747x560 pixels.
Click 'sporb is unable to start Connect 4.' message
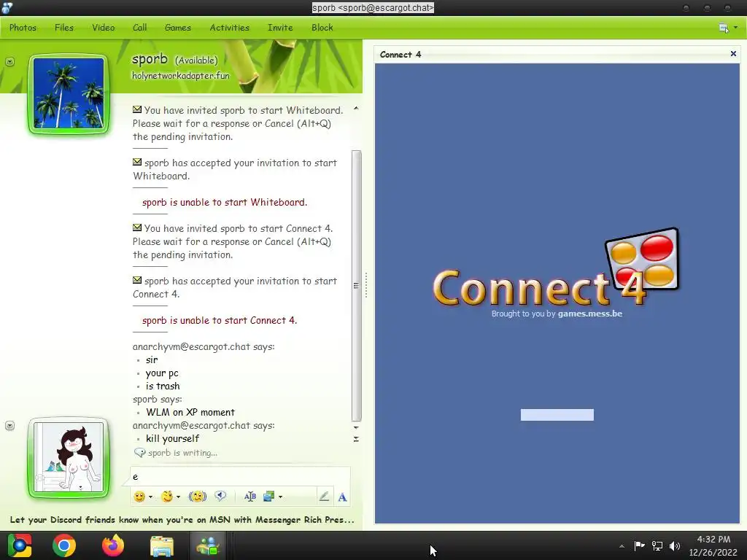tap(220, 321)
